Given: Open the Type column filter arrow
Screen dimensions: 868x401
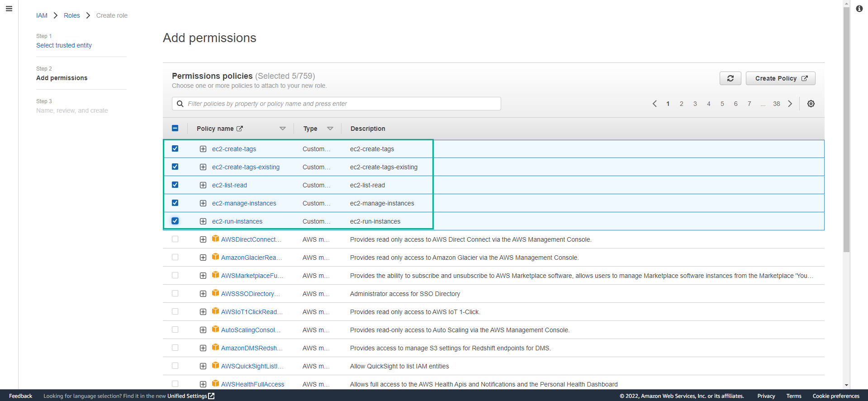Looking at the screenshot, I should pos(330,129).
